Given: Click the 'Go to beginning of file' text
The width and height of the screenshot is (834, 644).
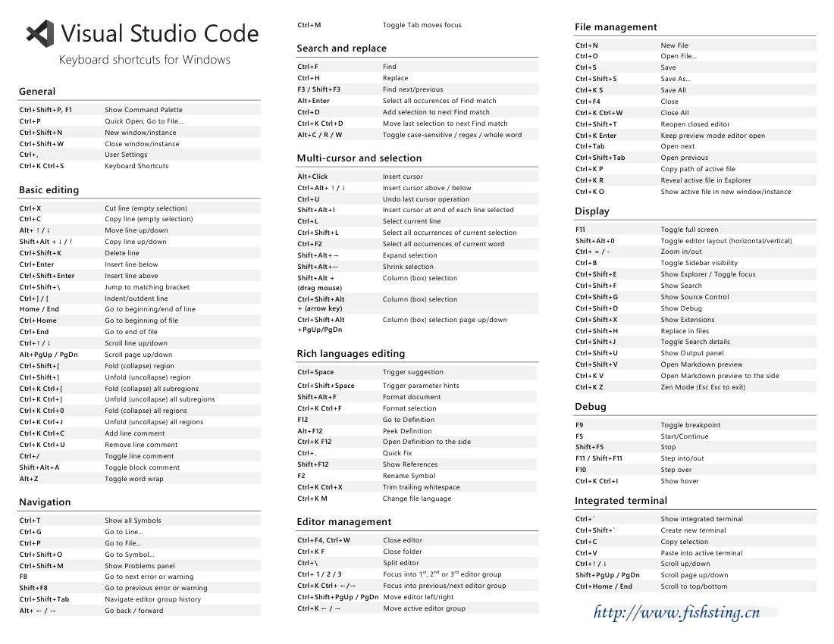Looking at the screenshot, I should 142,320.
